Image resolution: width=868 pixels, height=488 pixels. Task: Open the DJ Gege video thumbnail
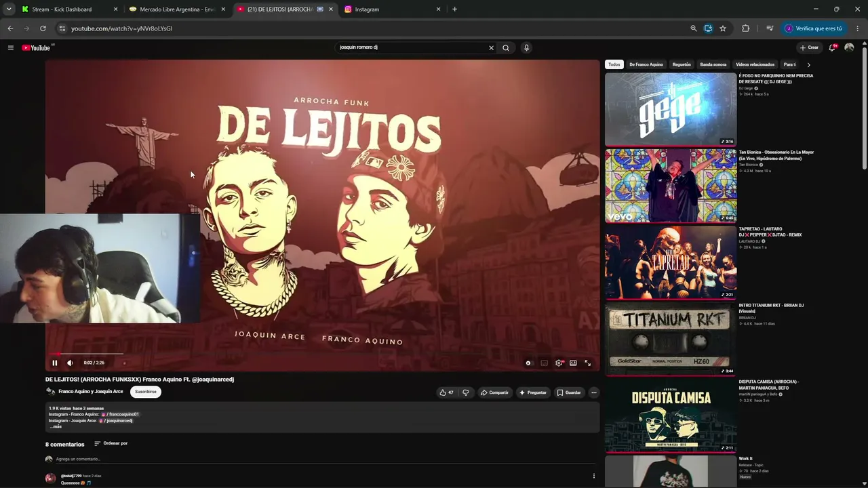coord(671,109)
